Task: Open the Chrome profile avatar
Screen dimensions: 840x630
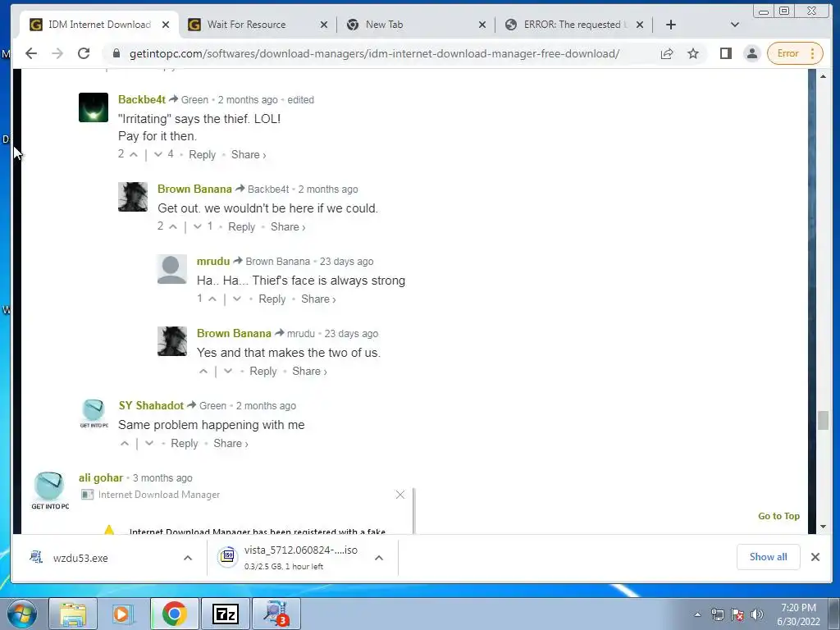Action: (x=752, y=53)
